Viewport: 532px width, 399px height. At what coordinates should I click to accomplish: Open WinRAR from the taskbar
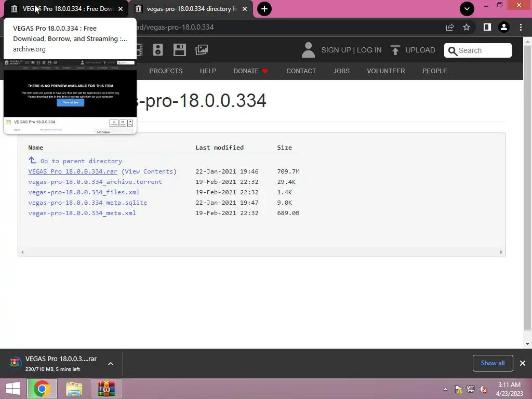tap(106, 389)
